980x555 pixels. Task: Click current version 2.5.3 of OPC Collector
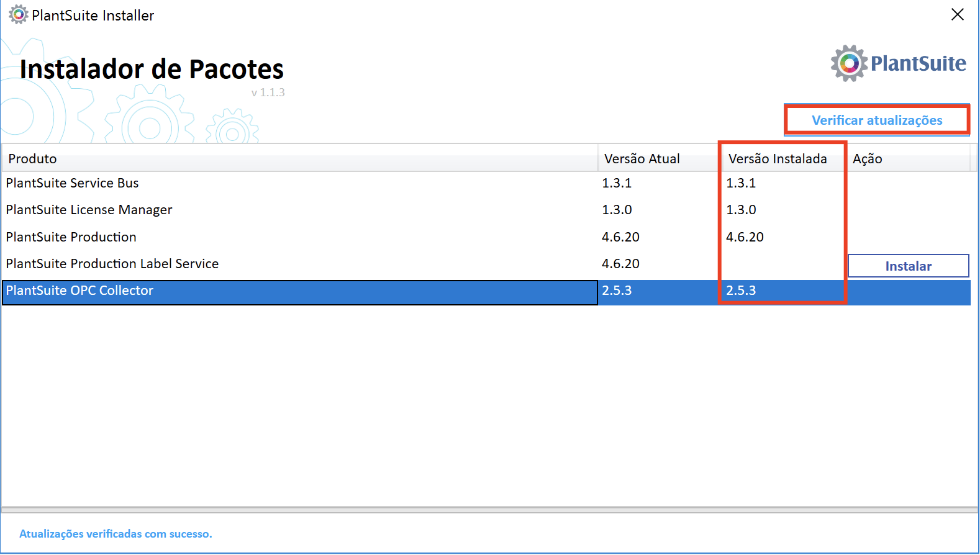(617, 291)
